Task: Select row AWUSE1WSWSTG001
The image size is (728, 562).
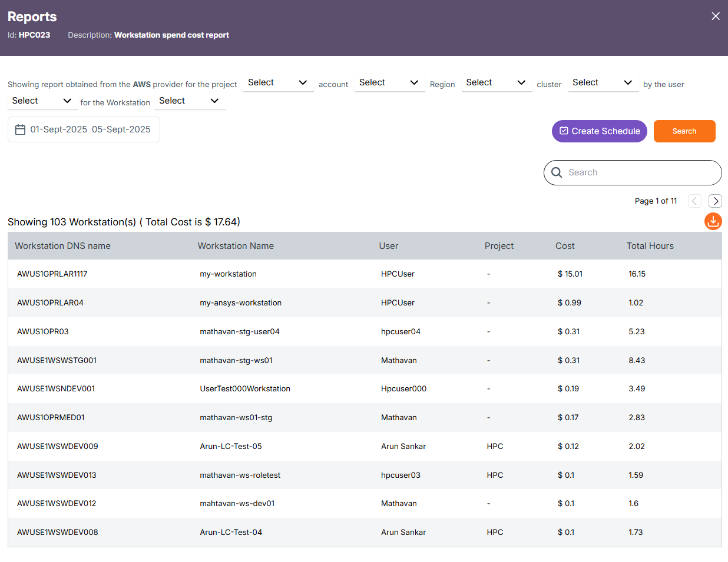Action: click(365, 360)
